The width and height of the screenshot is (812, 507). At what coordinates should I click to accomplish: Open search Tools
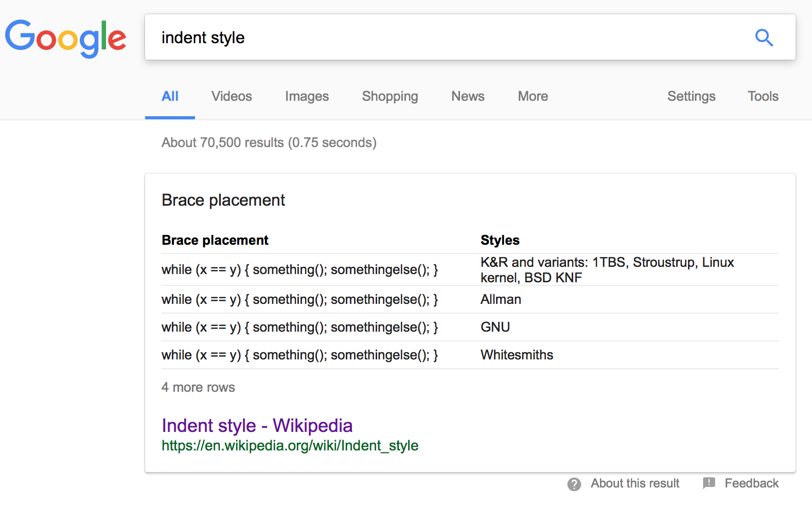pos(763,96)
